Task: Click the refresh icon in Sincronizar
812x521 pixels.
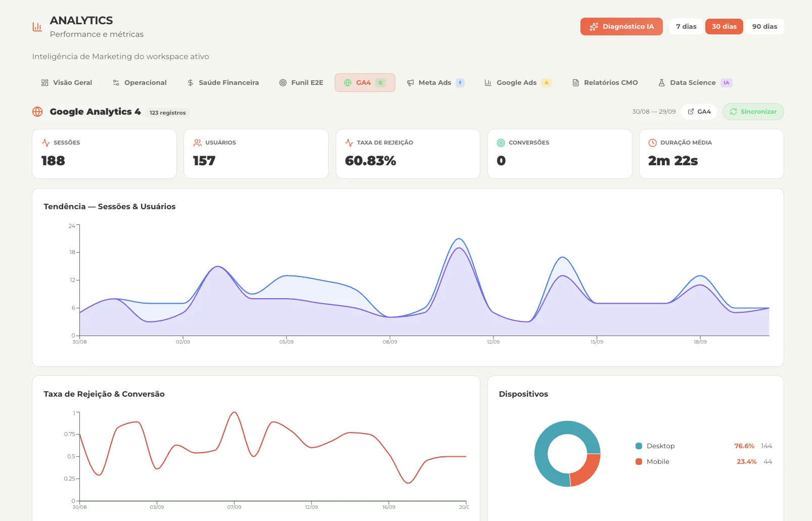Action: coord(733,112)
